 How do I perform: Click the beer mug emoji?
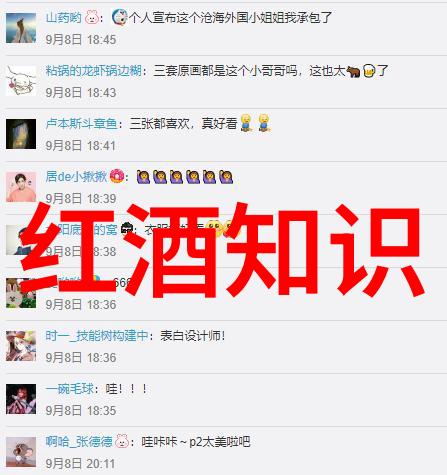(369, 71)
